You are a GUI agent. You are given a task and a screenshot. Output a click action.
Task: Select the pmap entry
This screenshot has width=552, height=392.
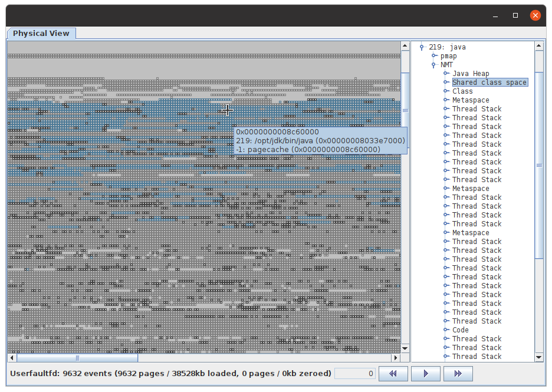point(448,56)
